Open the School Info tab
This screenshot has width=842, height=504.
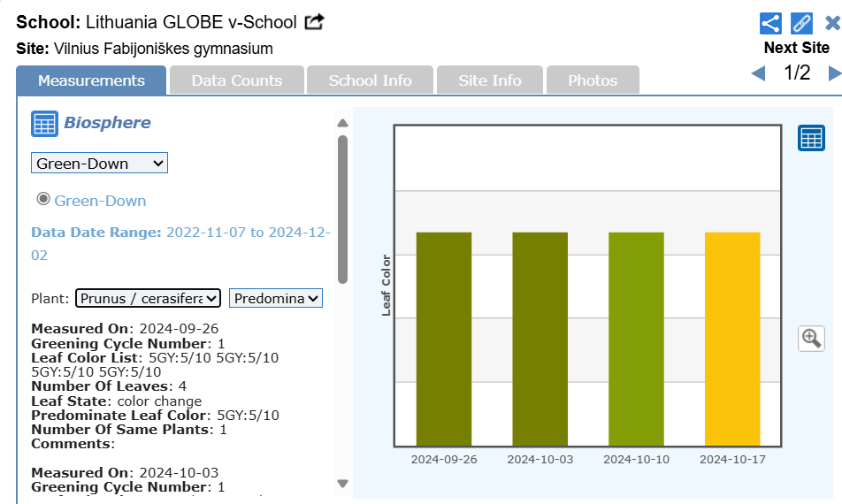pyautogui.click(x=370, y=80)
